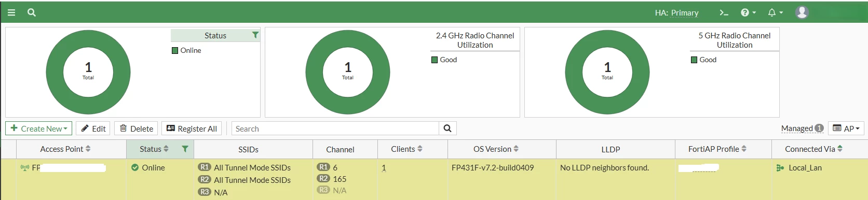
Task: Click the admin user avatar icon
Action: tap(802, 12)
